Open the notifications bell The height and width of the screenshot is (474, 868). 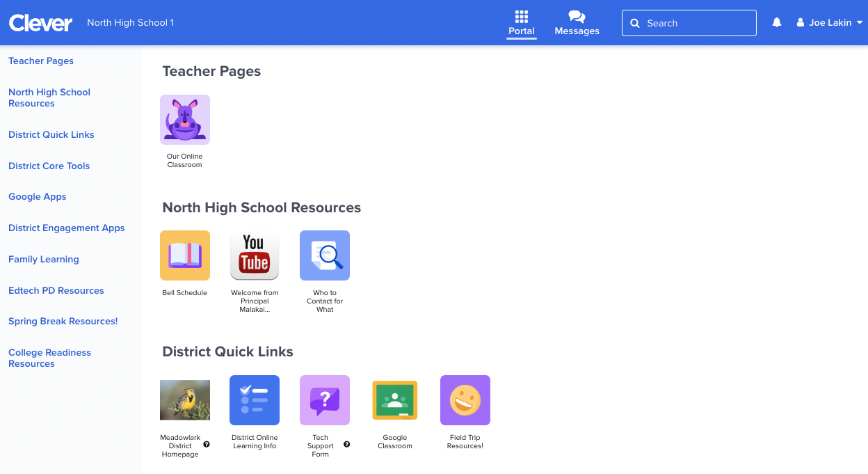coord(776,22)
